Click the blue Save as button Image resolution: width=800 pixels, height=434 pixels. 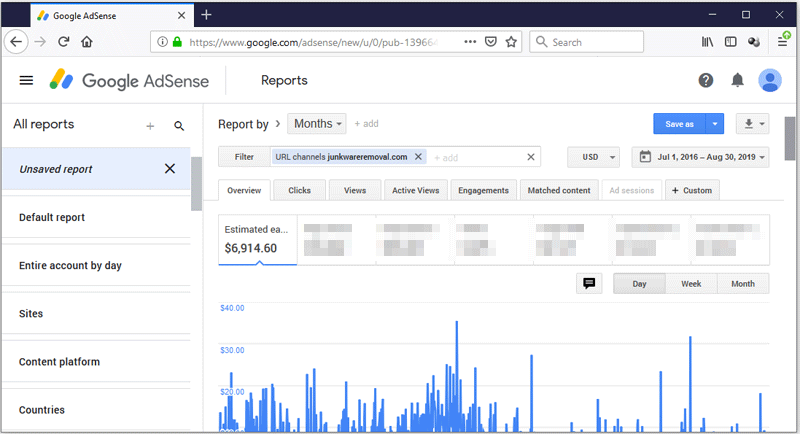(679, 124)
